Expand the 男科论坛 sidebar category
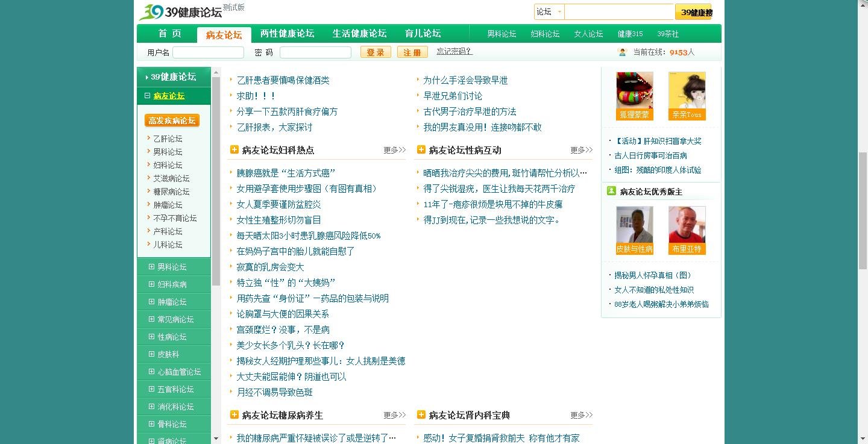 pyautogui.click(x=152, y=267)
